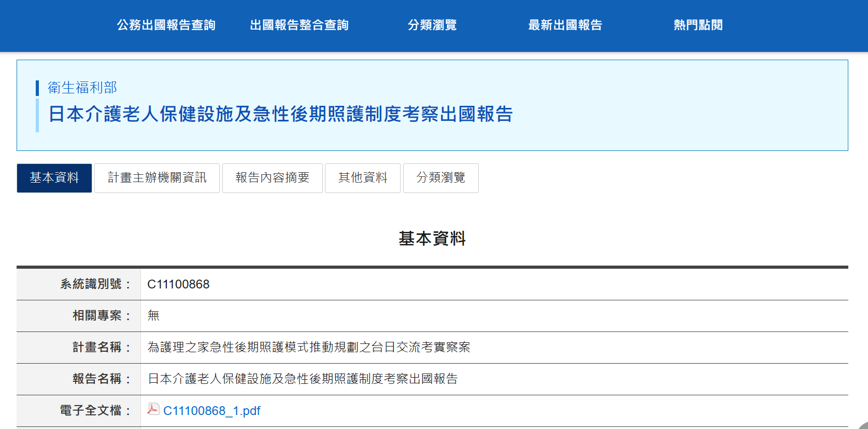Click the centered 基本資料 section heading
Image resolution: width=868 pixels, height=429 pixels.
[432, 239]
